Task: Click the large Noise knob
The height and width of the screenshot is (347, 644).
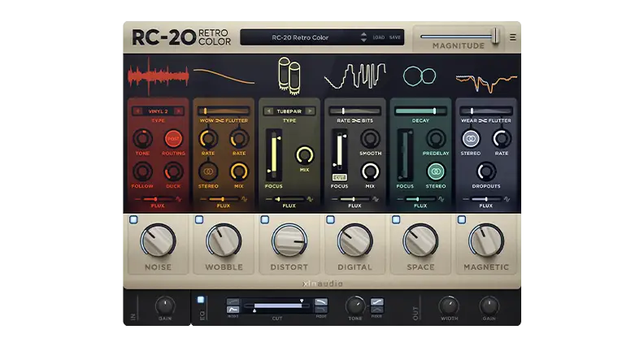Action: (158, 241)
